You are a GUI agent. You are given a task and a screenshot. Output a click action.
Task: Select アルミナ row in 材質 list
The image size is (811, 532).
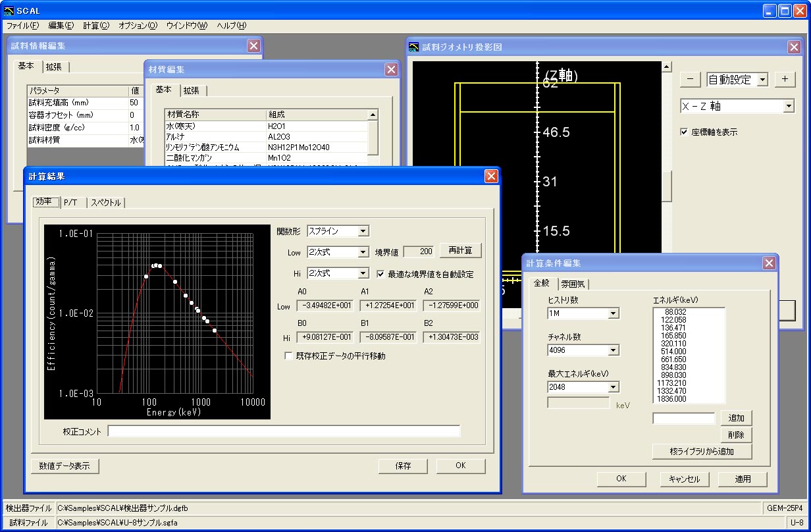(266, 136)
